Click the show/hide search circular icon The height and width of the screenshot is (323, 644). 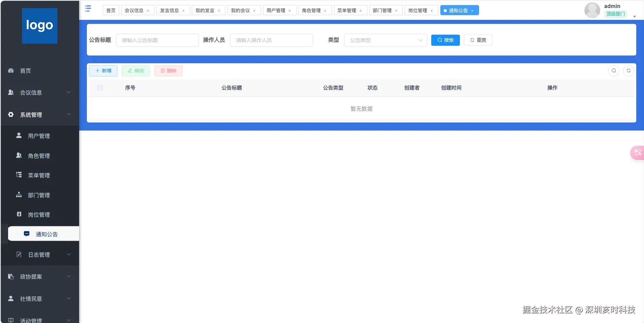click(x=614, y=71)
